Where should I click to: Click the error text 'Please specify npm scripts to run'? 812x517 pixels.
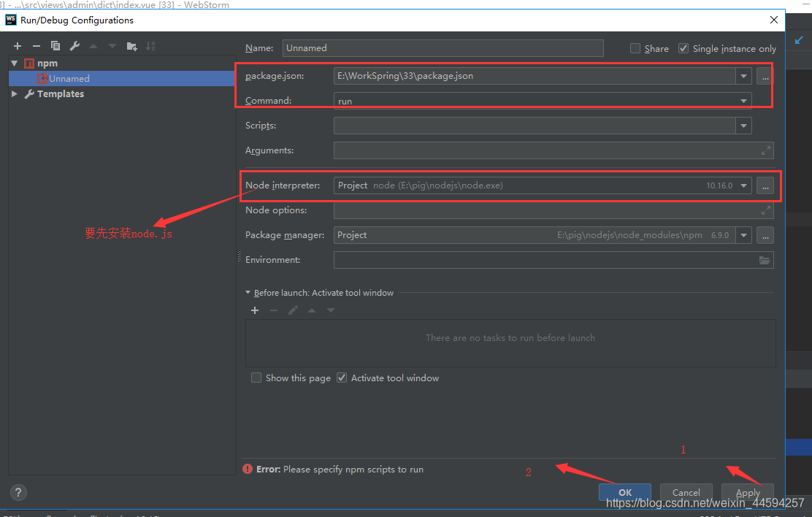click(x=353, y=470)
